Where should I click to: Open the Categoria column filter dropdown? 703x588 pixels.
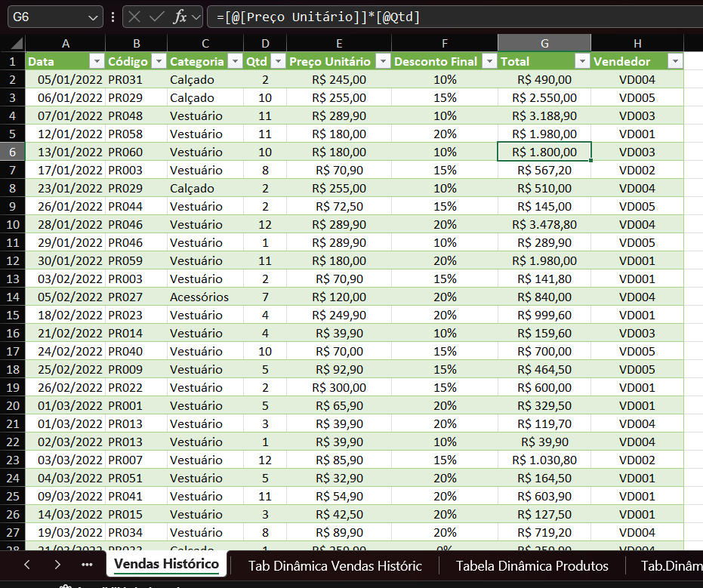tap(235, 61)
